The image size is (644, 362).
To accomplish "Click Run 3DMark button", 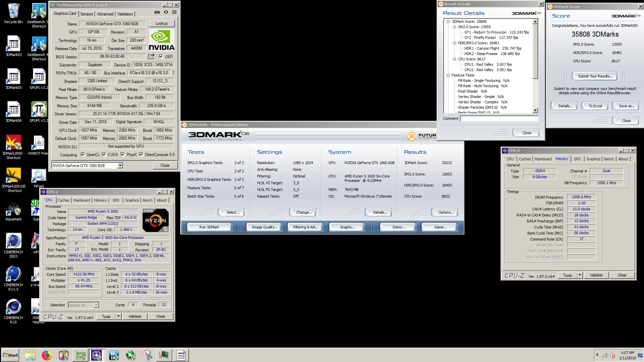I will (x=209, y=227).
